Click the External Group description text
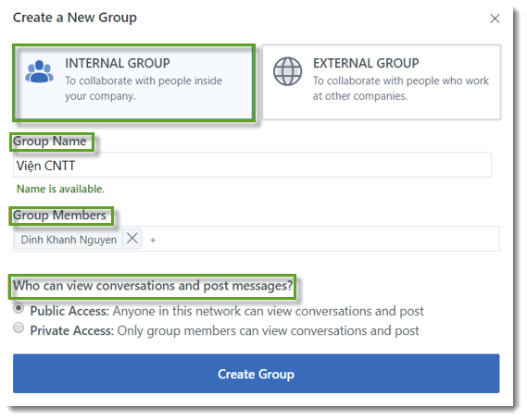The image size is (527, 420). click(x=401, y=88)
